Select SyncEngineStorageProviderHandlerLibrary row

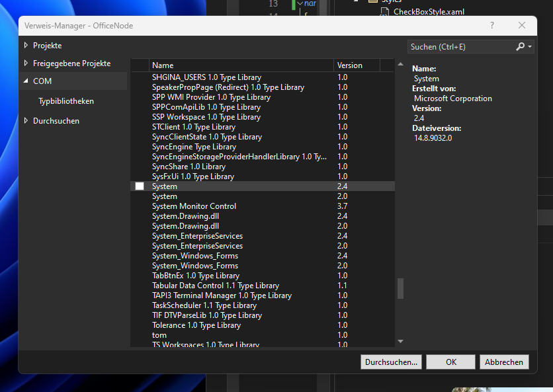tap(263, 156)
